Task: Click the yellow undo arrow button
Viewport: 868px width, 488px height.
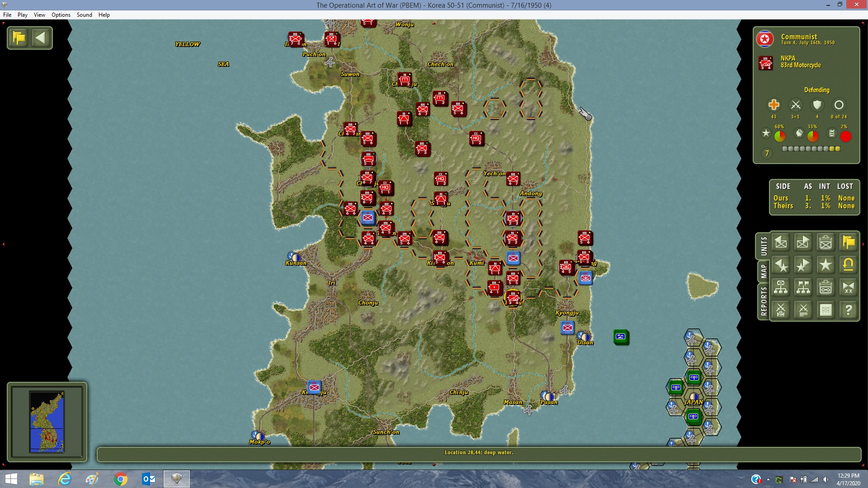Action: point(849,265)
